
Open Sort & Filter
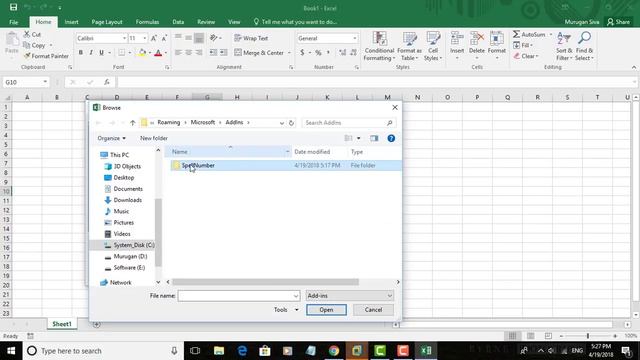tap(564, 46)
